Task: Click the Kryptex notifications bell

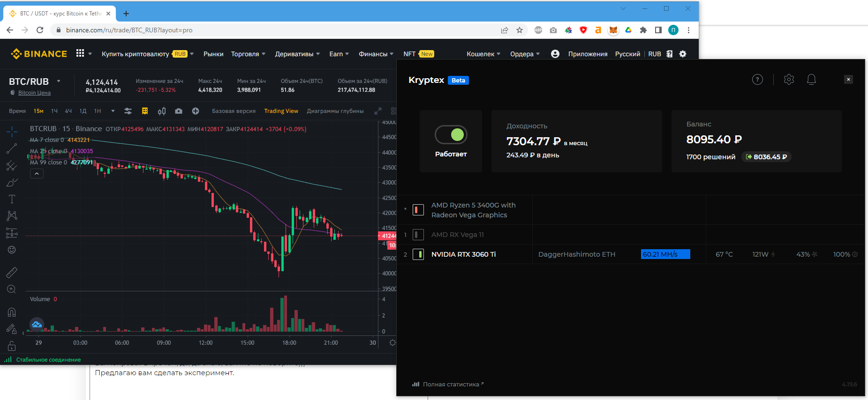Action: pos(811,80)
